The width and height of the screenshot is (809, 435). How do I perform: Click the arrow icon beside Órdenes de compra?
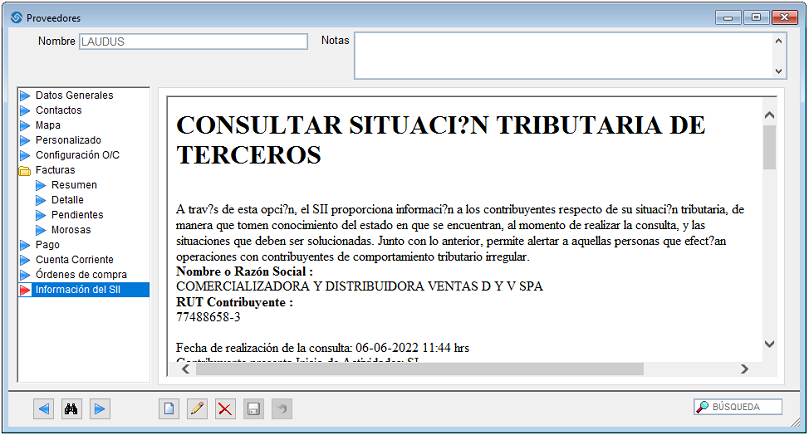click(x=25, y=275)
